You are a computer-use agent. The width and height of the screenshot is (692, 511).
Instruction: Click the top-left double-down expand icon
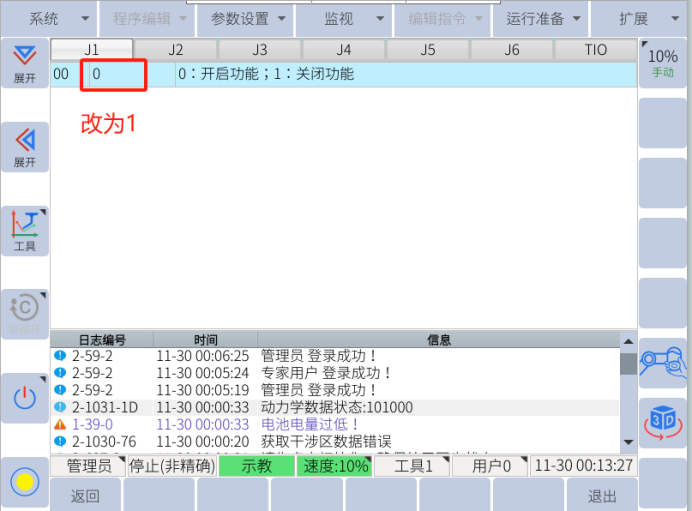pyautogui.click(x=24, y=63)
